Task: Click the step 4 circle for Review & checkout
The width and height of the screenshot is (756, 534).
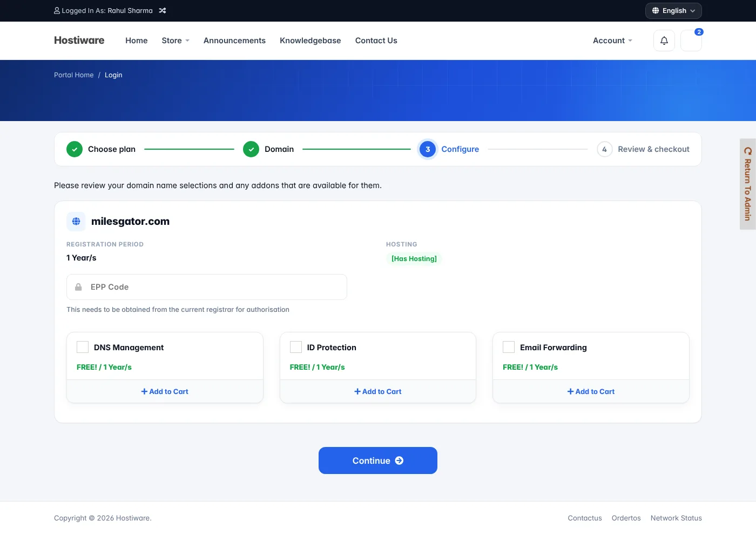Action: (604, 149)
